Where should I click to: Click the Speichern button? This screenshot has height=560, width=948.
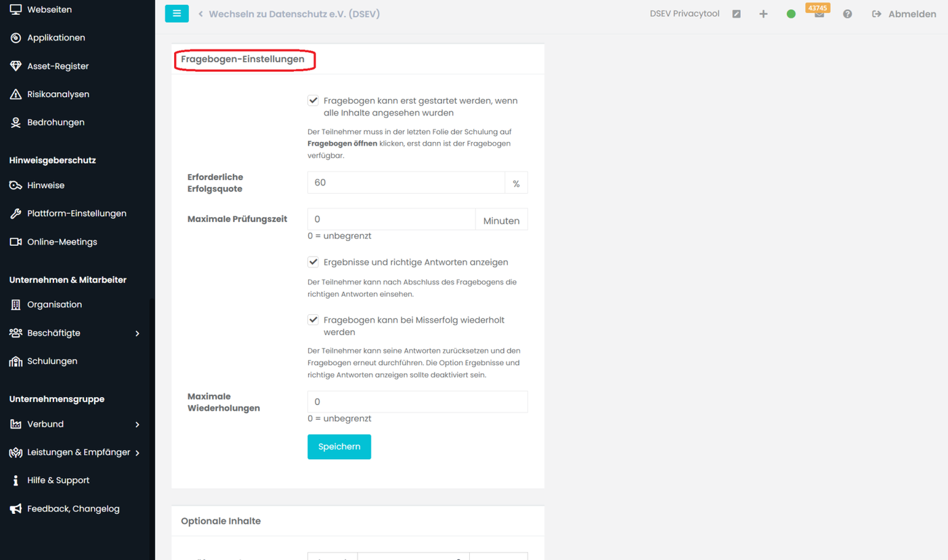click(x=339, y=447)
